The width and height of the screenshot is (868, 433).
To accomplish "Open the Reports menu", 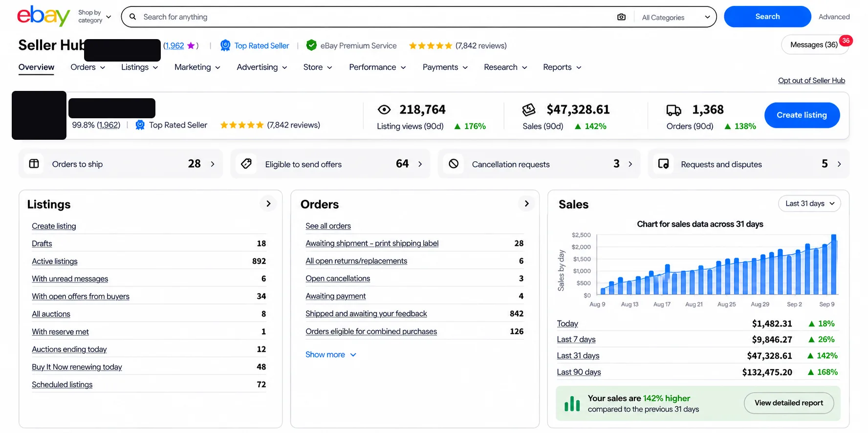I will [562, 67].
